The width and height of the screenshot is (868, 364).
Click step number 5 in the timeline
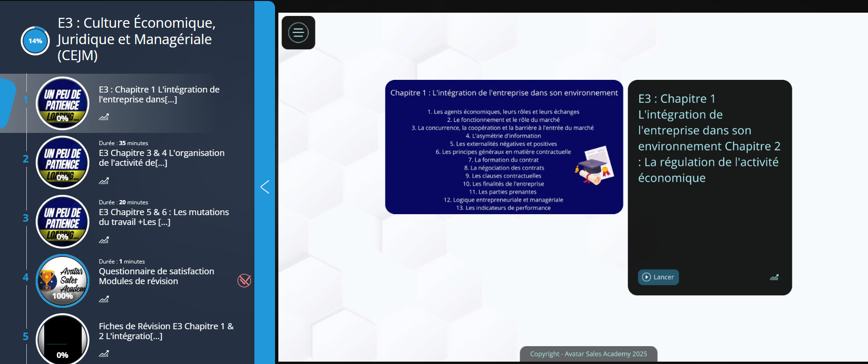tap(26, 336)
